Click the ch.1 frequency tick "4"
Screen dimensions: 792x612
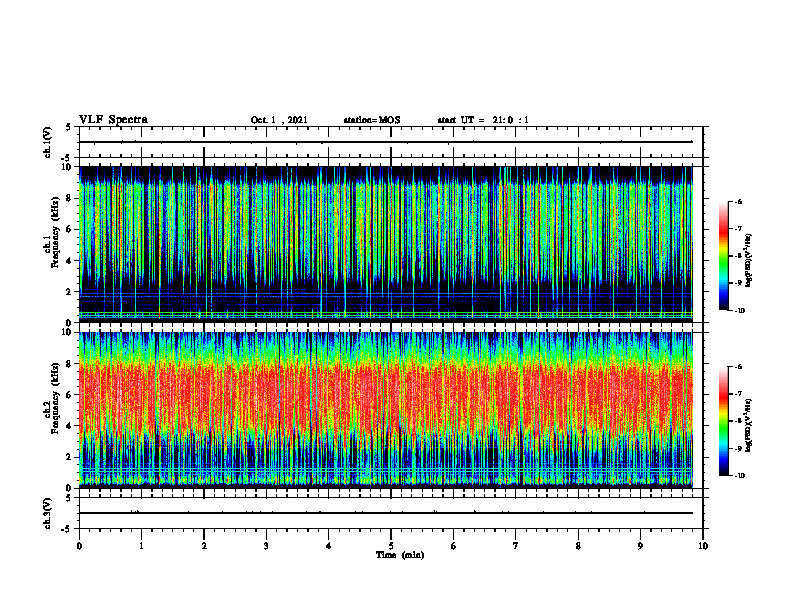(x=70, y=261)
